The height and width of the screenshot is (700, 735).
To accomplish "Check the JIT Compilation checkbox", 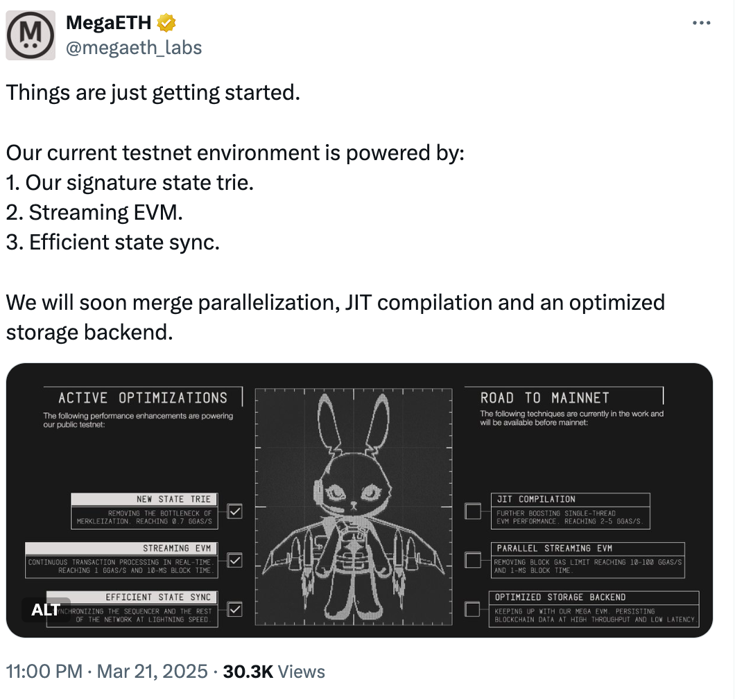I will click(x=473, y=511).
